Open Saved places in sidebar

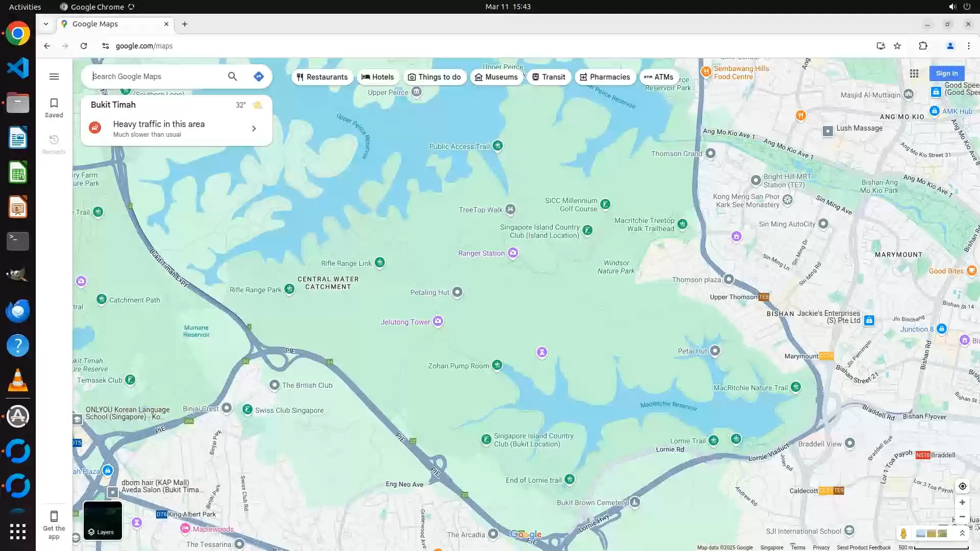[x=54, y=108]
